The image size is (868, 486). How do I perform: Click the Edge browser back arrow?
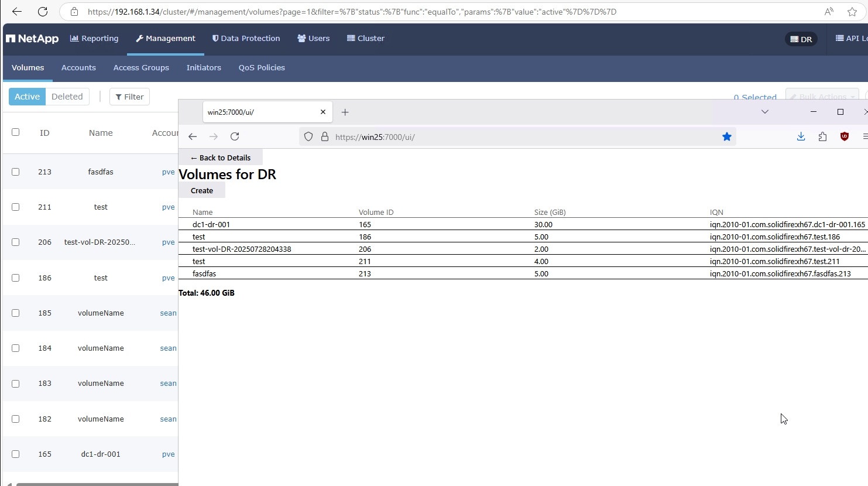[x=17, y=12]
